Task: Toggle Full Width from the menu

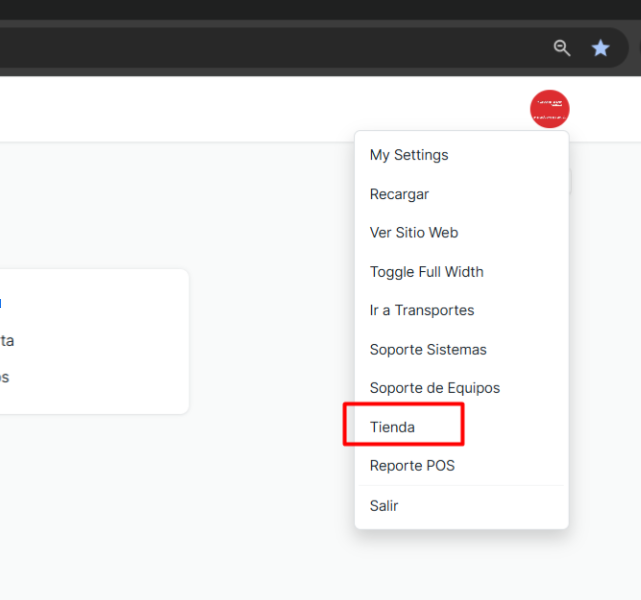Action: [426, 271]
